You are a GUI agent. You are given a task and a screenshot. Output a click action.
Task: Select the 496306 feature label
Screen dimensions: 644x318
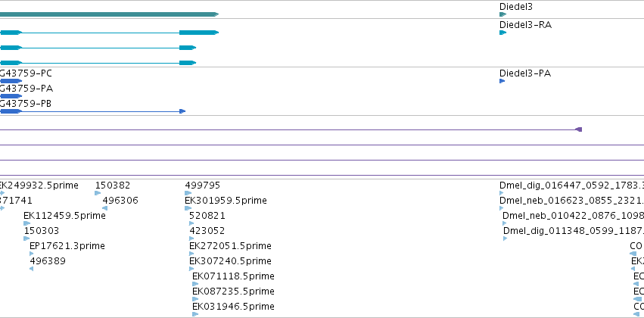tap(120, 201)
